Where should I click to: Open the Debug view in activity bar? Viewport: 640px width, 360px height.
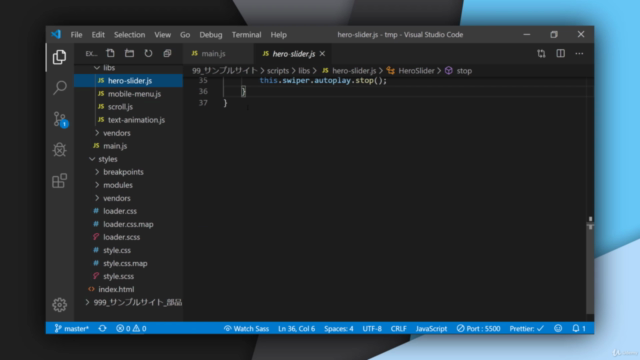tap(60, 150)
